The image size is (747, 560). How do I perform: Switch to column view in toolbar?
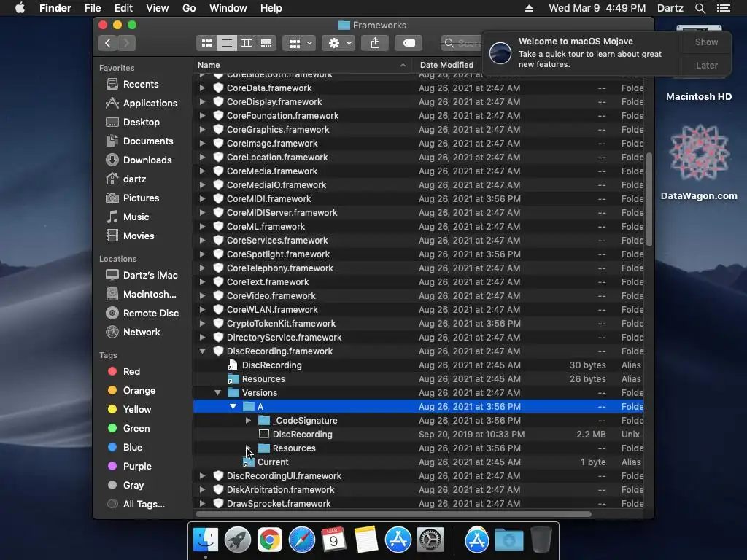tap(247, 43)
